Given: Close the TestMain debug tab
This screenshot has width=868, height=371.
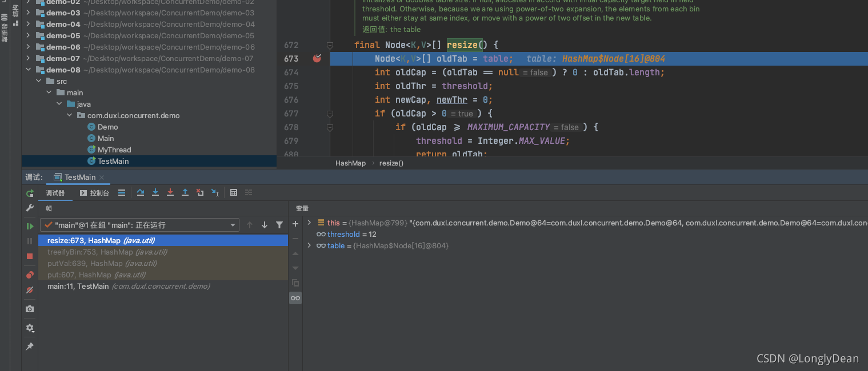Looking at the screenshot, I should pos(102,178).
